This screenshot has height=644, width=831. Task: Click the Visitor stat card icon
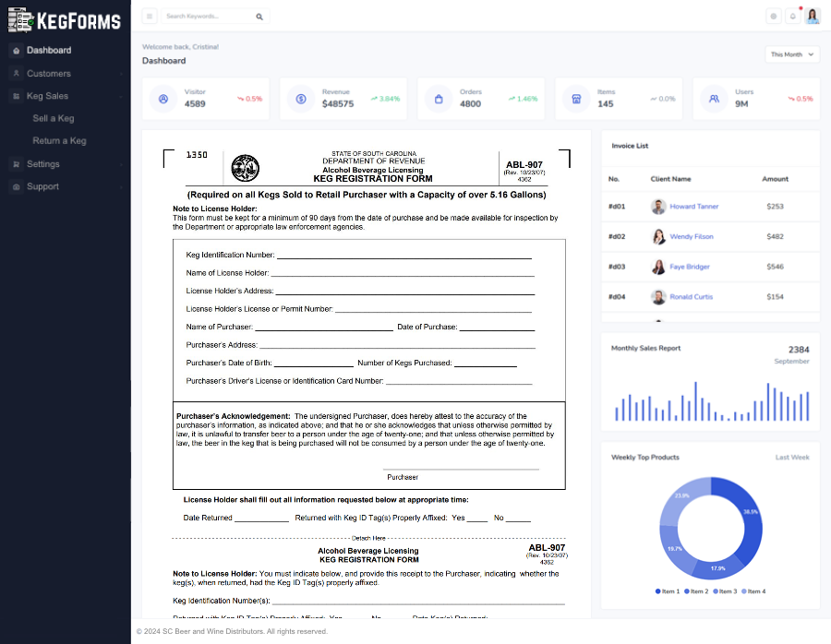click(163, 99)
